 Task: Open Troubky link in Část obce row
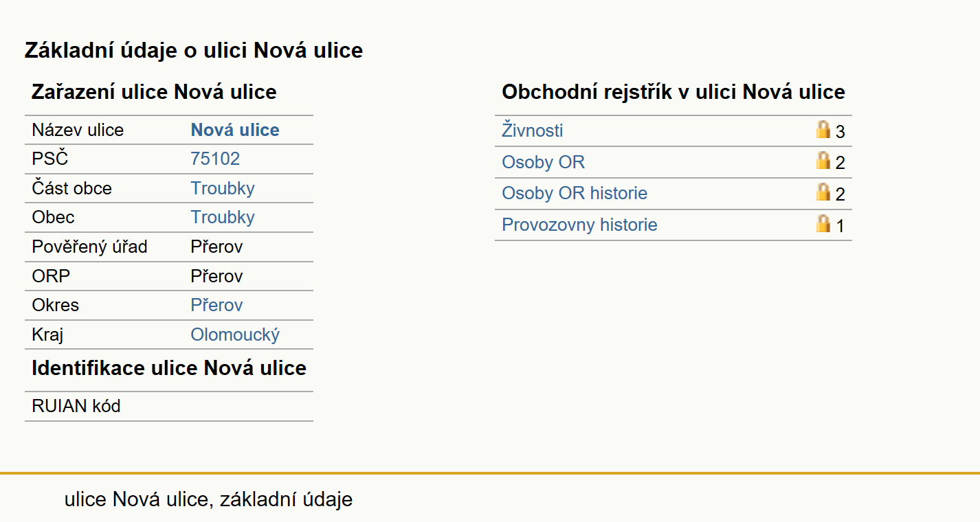click(x=223, y=188)
